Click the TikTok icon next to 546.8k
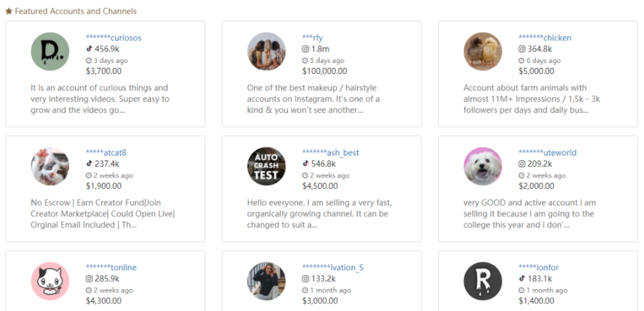The width and height of the screenshot is (644, 311). (x=305, y=164)
